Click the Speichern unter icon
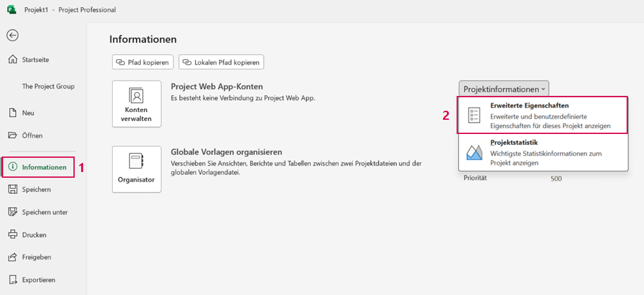644x295 pixels. click(x=13, y=212)
